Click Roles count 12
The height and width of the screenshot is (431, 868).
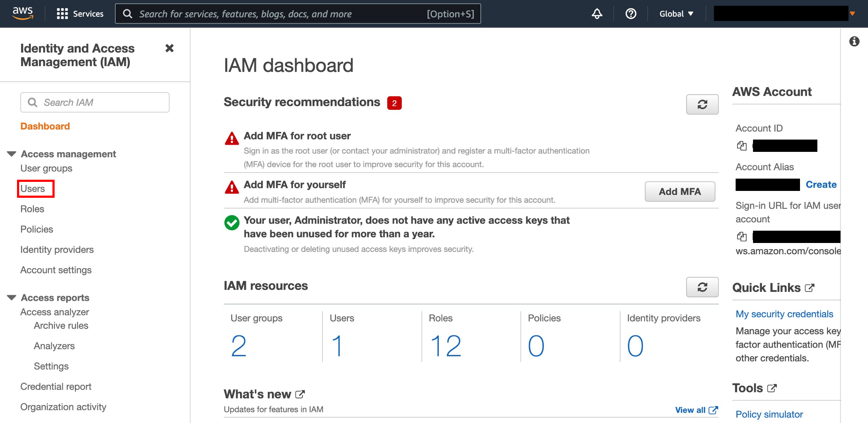click(x=446, y=346)
